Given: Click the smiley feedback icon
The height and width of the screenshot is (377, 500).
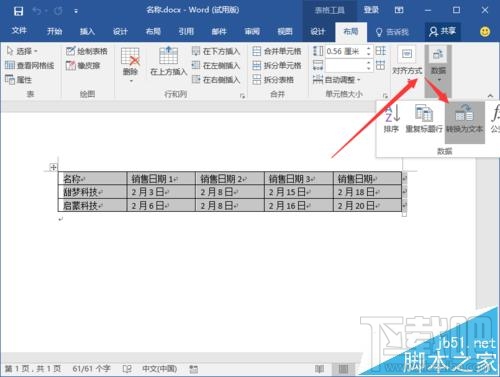Looking at the screenshot, I should (485, 32).
